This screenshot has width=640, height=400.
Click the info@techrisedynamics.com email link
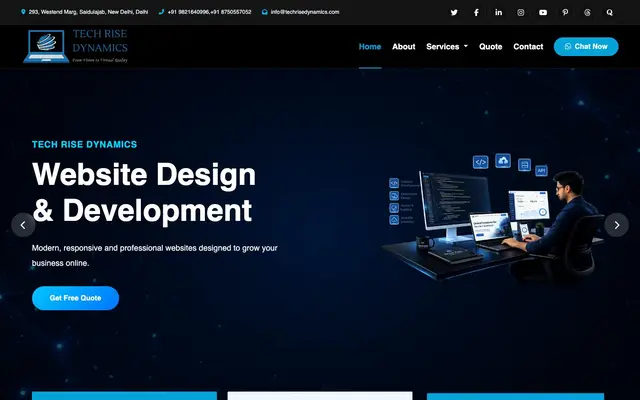(305, 12)
